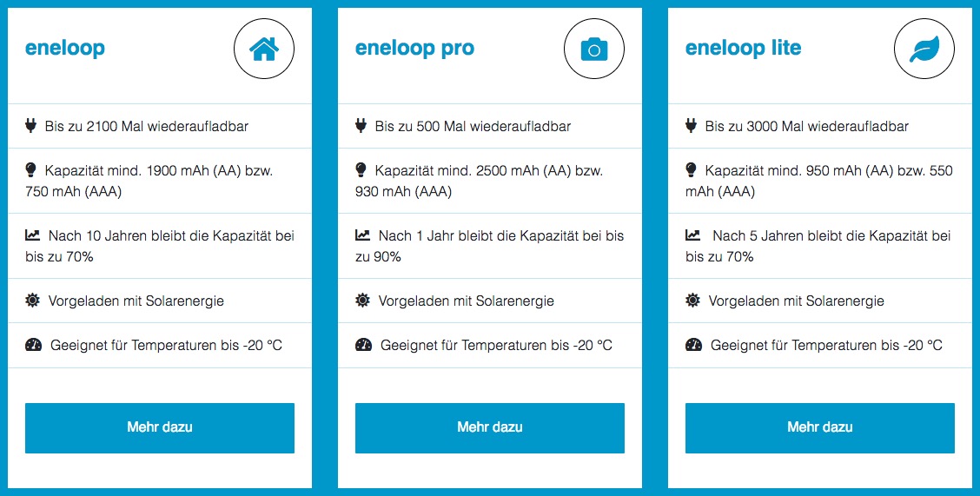The height and width of the screenshot is (496, 980).
Task: Click the chart icon beside Nach 10 Jahren
Action: 33,235
